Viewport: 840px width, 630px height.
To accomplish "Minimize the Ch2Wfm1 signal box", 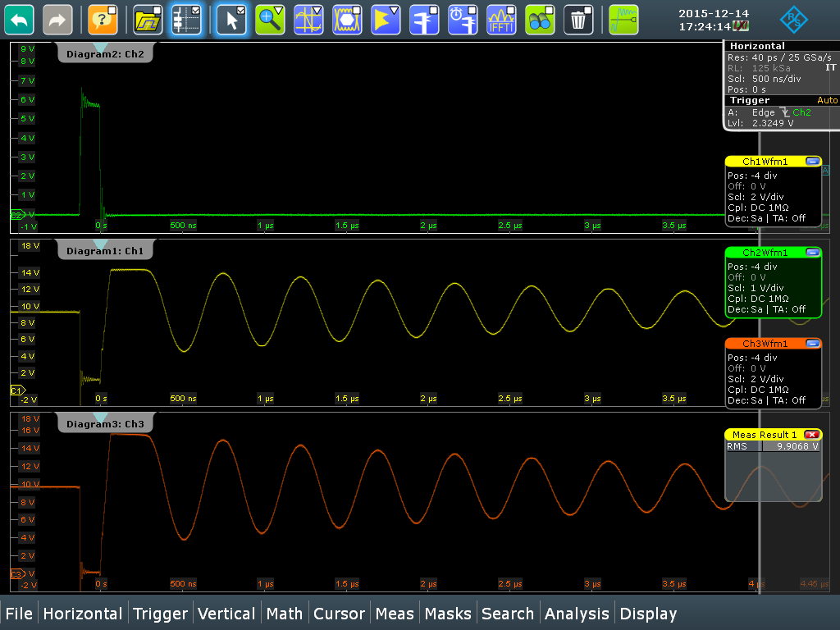I will click(813, 253).
